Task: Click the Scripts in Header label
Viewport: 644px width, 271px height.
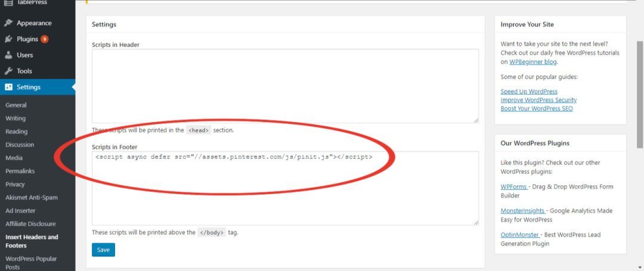Action: tap(116, 45)
